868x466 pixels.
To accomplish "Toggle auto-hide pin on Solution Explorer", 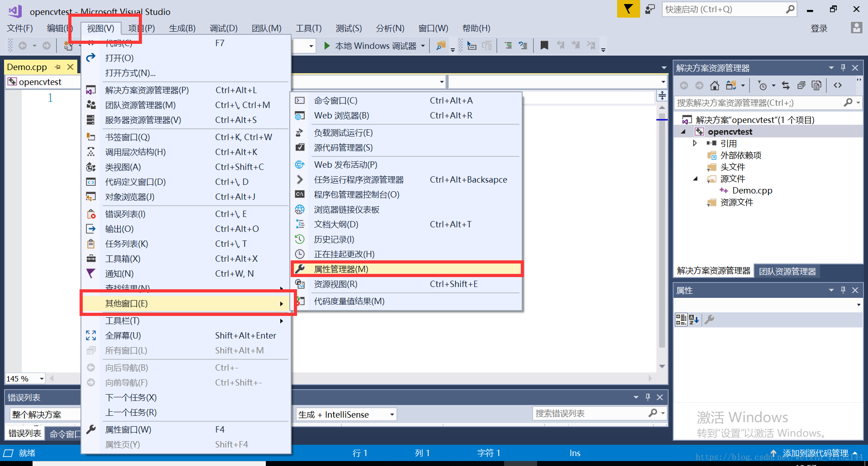I will (843, 67).
